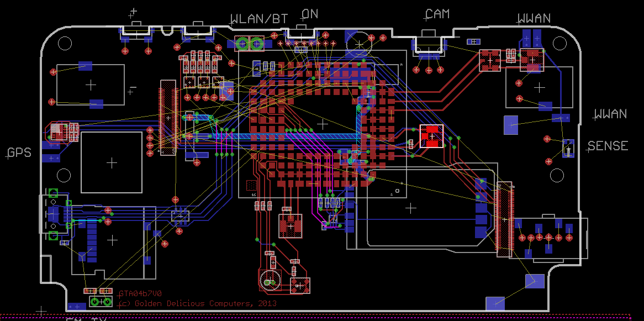This screenshot has height=321, width=644.
Task: Select the ON label at the top
Action: point(310,14)
